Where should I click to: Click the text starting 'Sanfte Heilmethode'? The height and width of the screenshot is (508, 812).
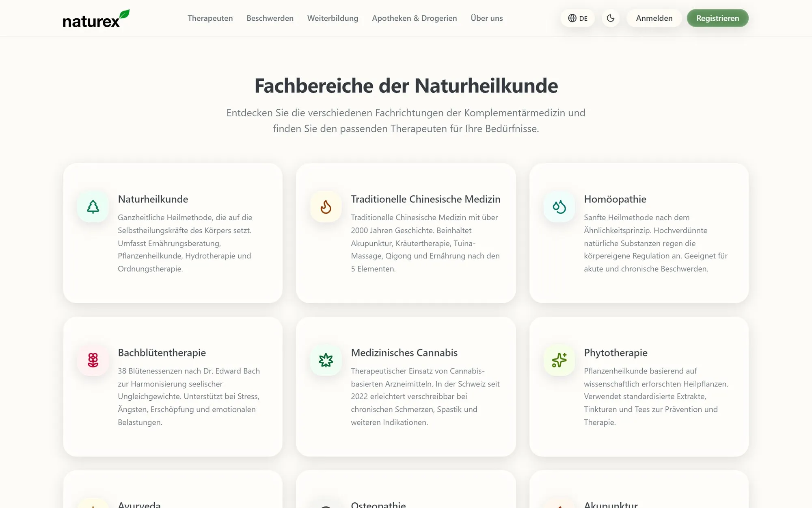[x=656, y=243]
